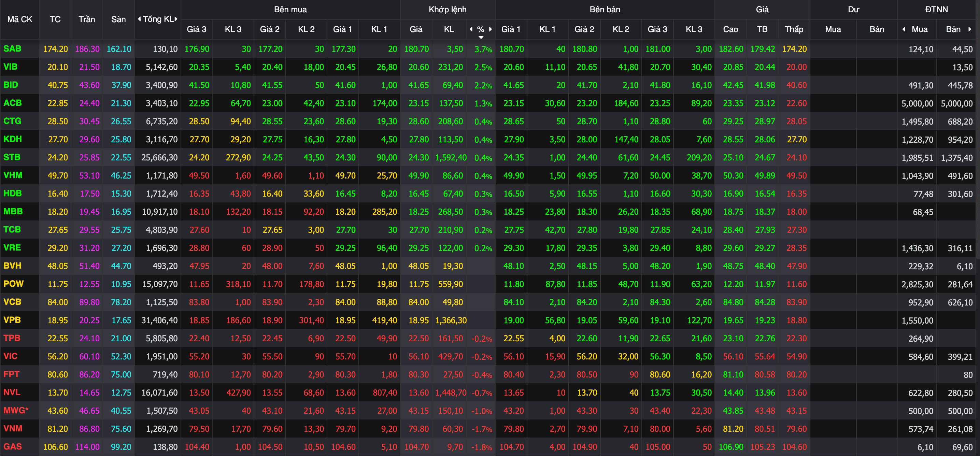Open VIC stock symbol
980x456 pixels.
point(10,356)
